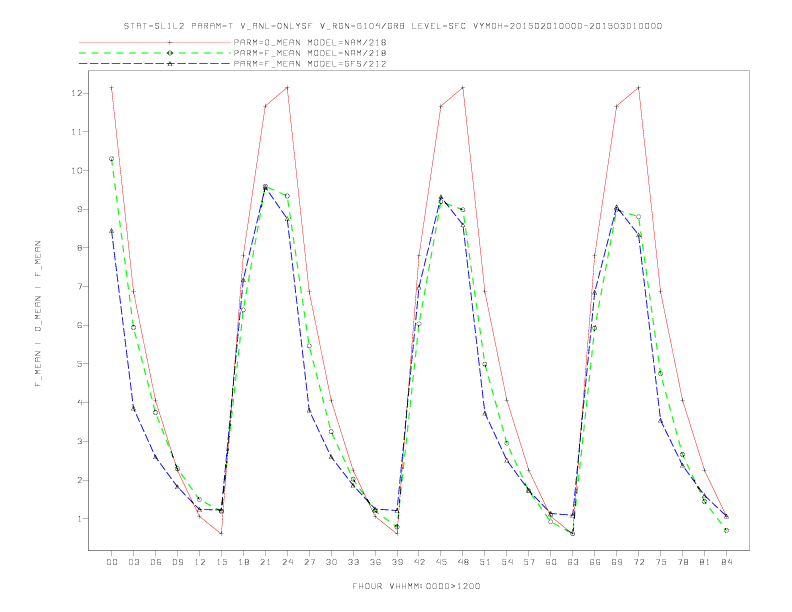Click red peak data point at hour 48
The image size is (792, 612).
click(x=463, y=88)
